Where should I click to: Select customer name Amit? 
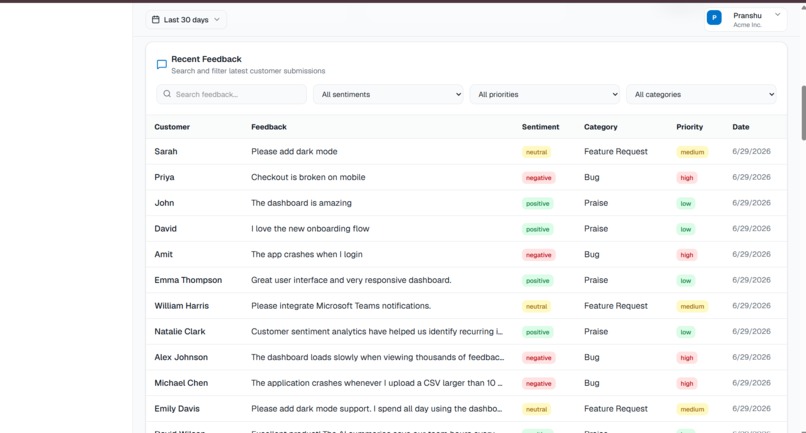[163, 255]
